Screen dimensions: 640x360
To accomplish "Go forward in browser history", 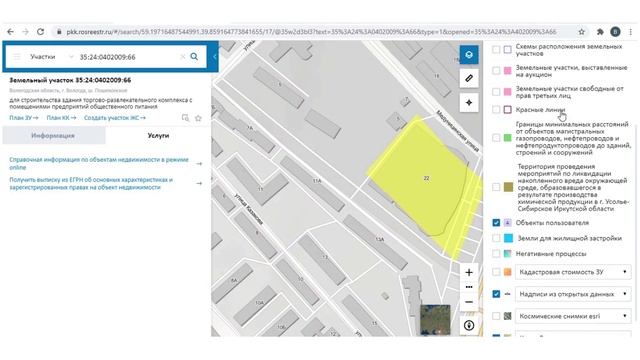I will click(25, 31).
